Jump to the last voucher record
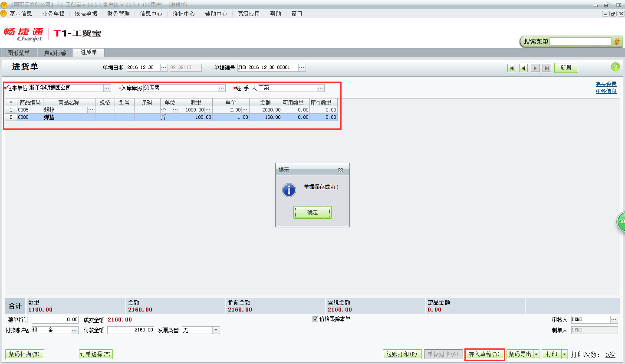 coord(546,68)
